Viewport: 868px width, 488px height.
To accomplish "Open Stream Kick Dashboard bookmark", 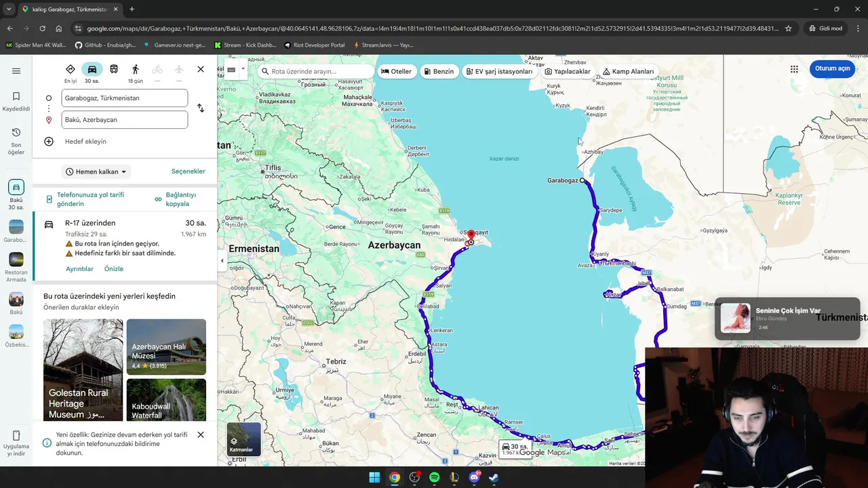I will [245, 45].
